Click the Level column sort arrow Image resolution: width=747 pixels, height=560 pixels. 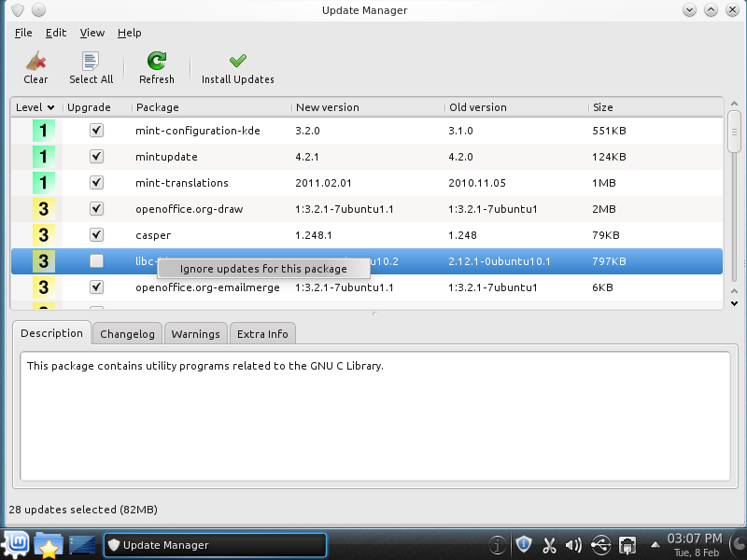tap(50, 107)
